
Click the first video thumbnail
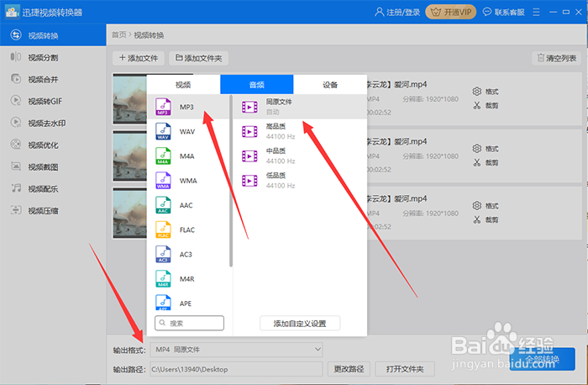tap(129, 99)
